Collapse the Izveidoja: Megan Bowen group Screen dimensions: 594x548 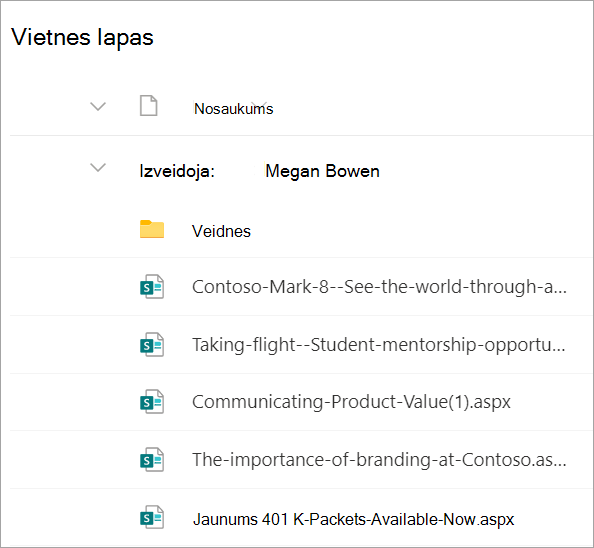point(98,167)
